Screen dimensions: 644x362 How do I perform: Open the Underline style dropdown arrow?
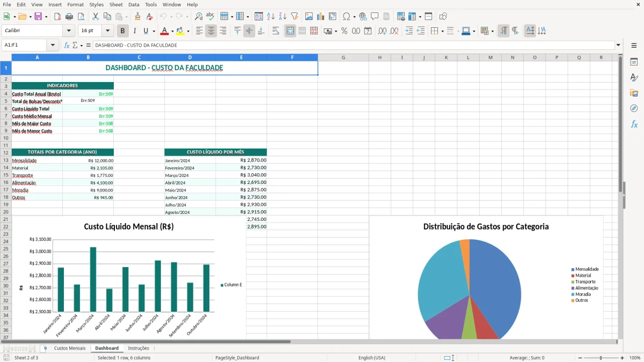(x=153, y=31)
